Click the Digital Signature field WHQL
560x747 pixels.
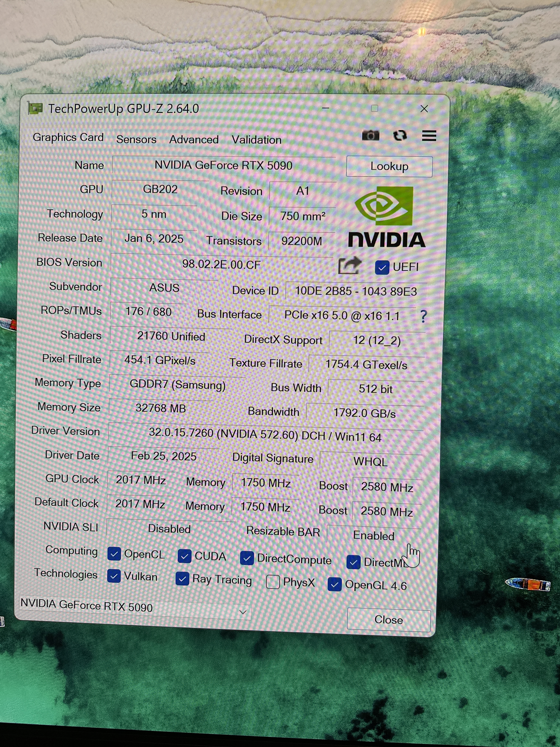[371, 462]
